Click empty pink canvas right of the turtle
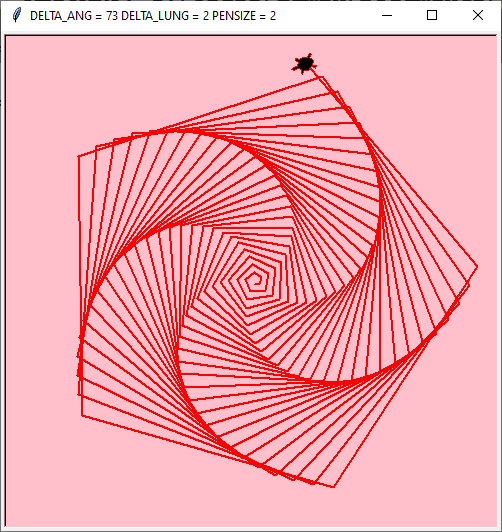 (407, 64)
